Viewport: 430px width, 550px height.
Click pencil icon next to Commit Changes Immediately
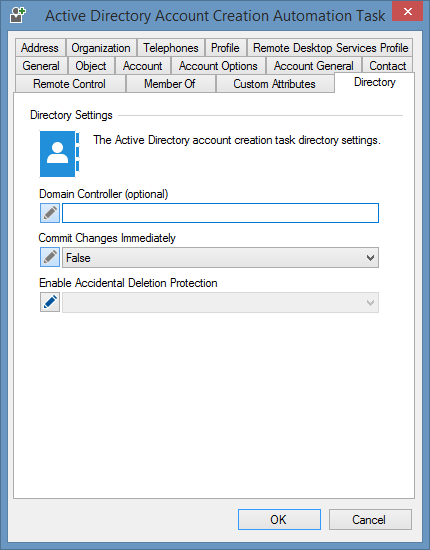click(x=50, y=257)
